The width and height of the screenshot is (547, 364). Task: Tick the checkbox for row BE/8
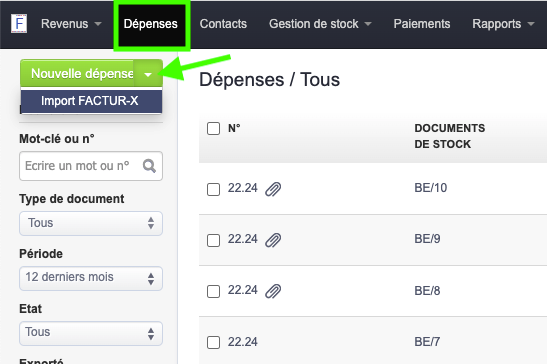point(213,291)
